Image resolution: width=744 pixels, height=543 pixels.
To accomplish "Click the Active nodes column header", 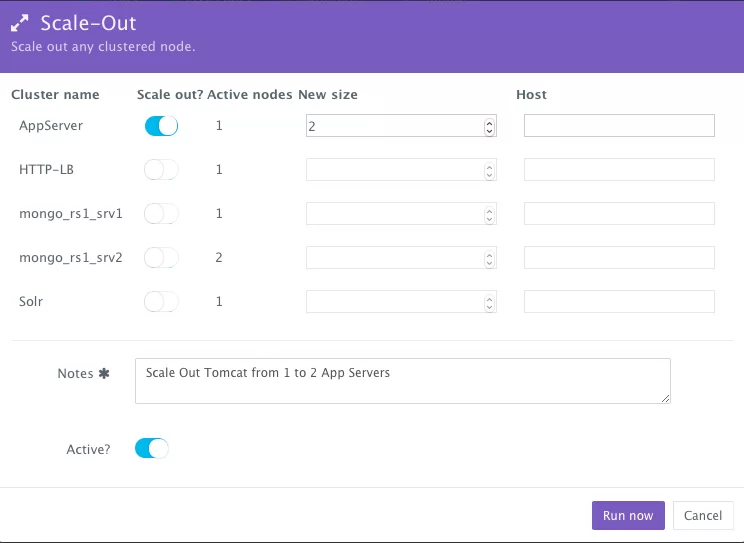I will pos(250,94).
